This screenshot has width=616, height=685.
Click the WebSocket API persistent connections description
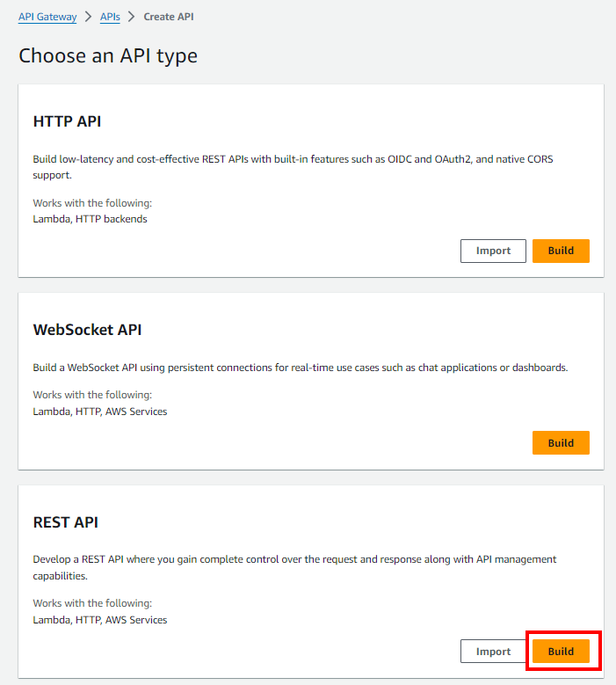click(300, 368)
